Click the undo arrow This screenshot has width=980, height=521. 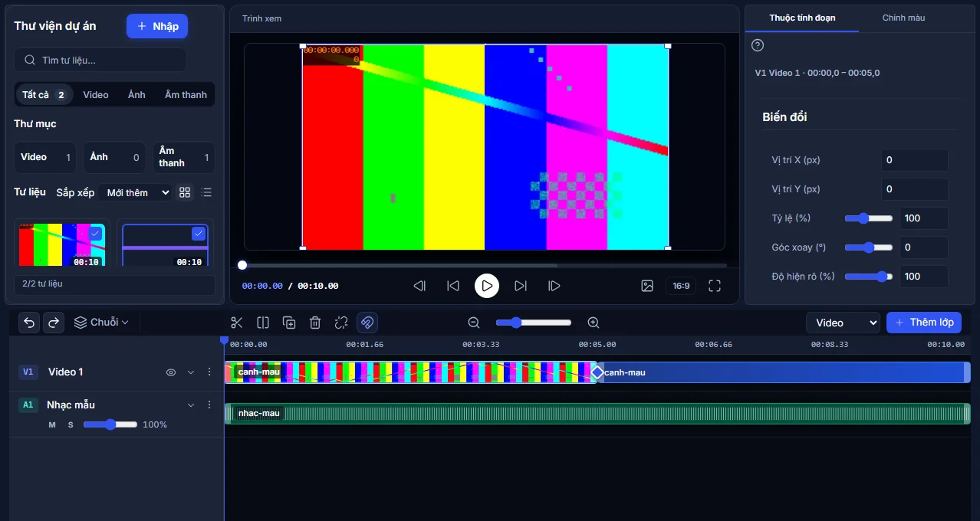click(29, 323)
